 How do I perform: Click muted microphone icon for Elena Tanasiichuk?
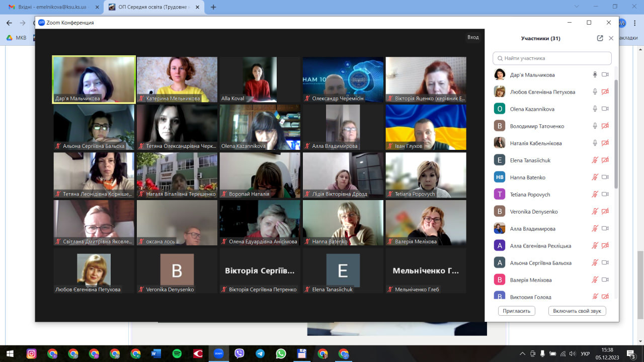[x=595, y=160]
